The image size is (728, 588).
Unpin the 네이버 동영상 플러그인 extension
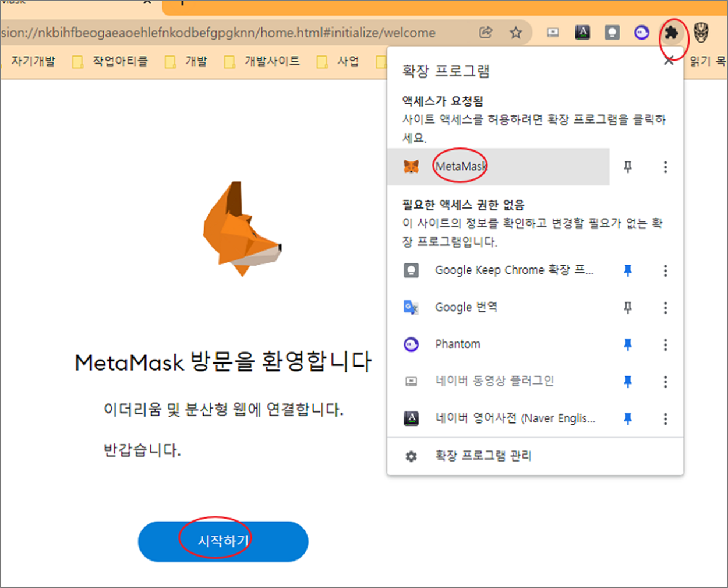pyautogui.click(x=628, y=382)
